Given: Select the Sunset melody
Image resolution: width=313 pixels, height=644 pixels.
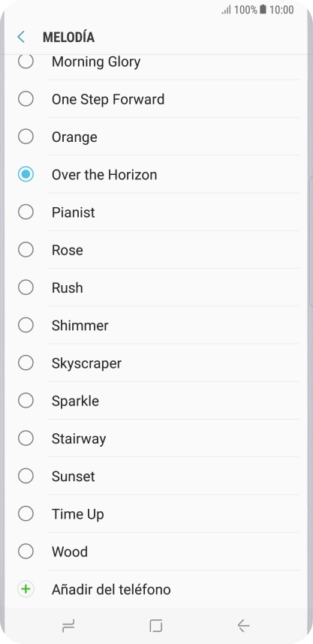Looking at the screenshot, I should click(156, 477).
